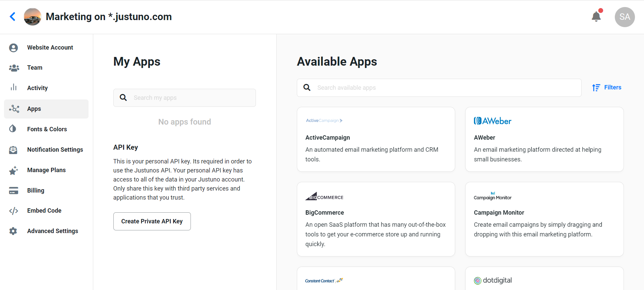Screen dimensions: 644x290
Task: Click the AWeber description text
Action: coord(538,154)
